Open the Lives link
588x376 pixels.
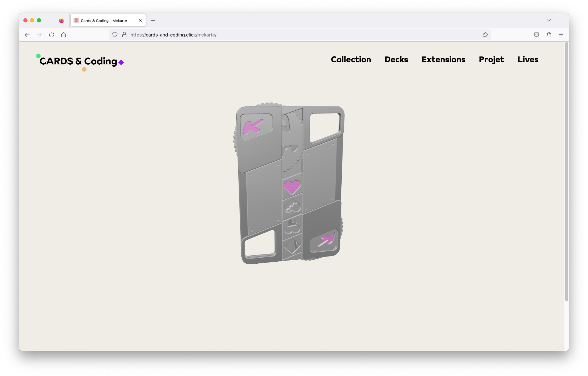pyautogui.click(x=528, y=59)
